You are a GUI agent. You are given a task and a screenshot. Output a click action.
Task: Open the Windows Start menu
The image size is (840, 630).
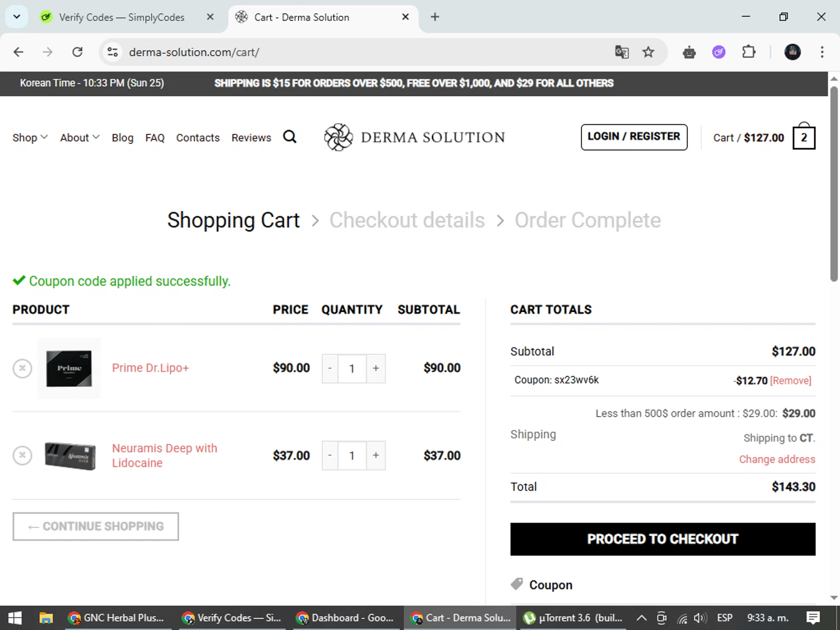pyautogui.click(x=15, y=618)
